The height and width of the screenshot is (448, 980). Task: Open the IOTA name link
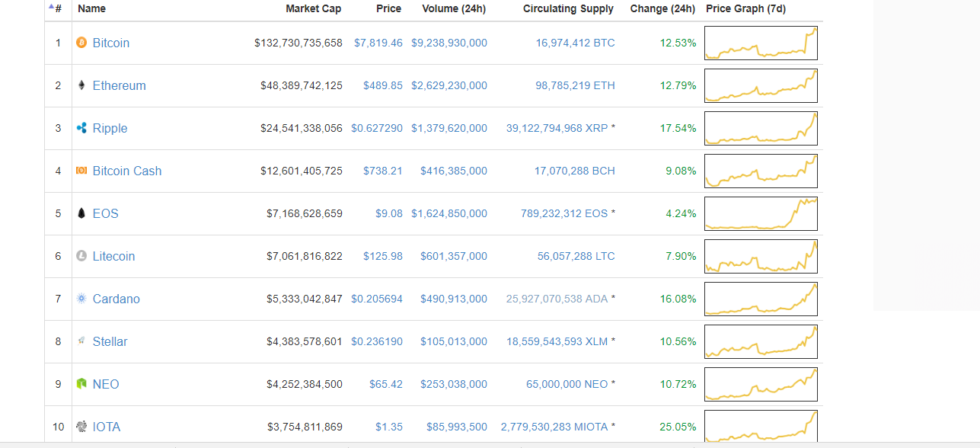coord(107,427)
